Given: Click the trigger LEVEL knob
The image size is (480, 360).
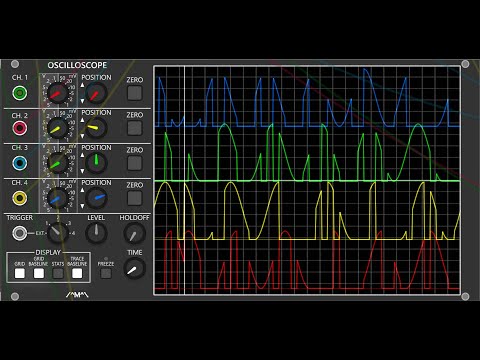Looking at the screenshot, I should click(96, 233).
